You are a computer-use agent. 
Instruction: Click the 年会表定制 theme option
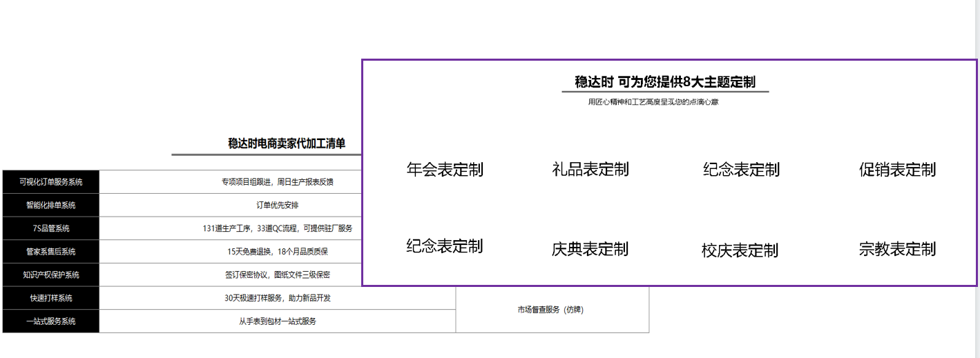[445, 169]
